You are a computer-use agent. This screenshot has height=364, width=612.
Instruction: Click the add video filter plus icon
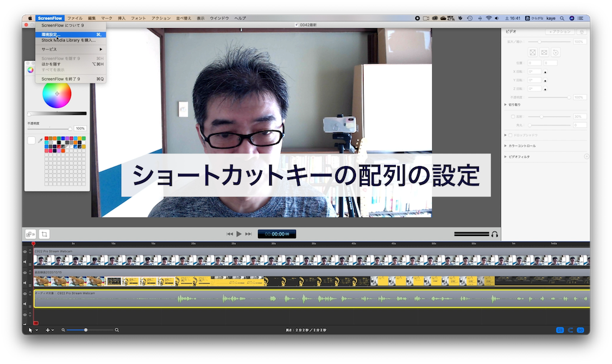tap(586, 157)
